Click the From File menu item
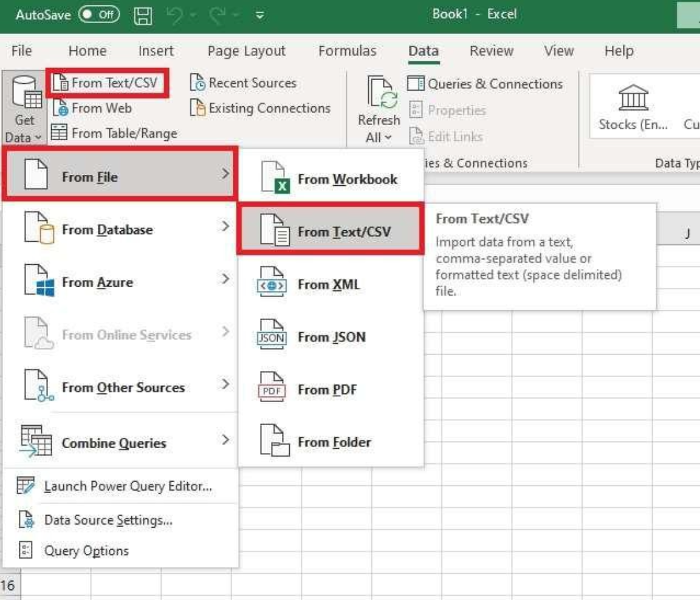Image resolution: width=700 pixels, height=600 pixels. pyautogui.click(x=120, y=174)
